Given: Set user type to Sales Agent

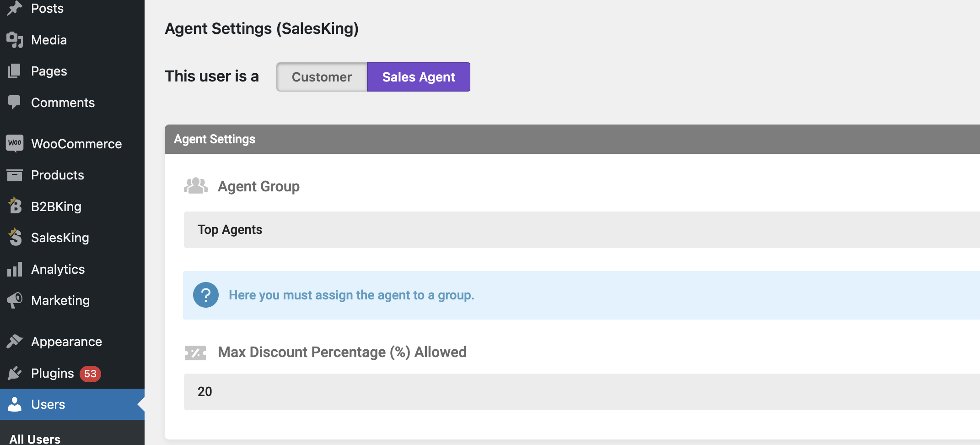Looking at the screenshot, I should 419,77.
